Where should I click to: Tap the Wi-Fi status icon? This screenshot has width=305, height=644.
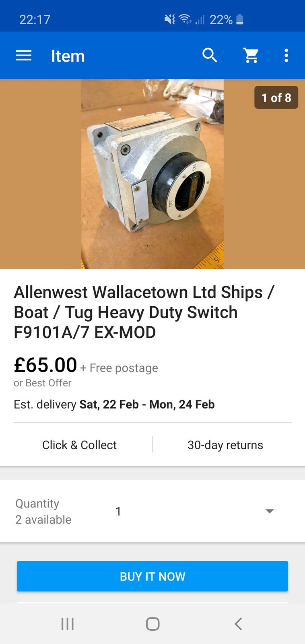[x=185, y=19]
